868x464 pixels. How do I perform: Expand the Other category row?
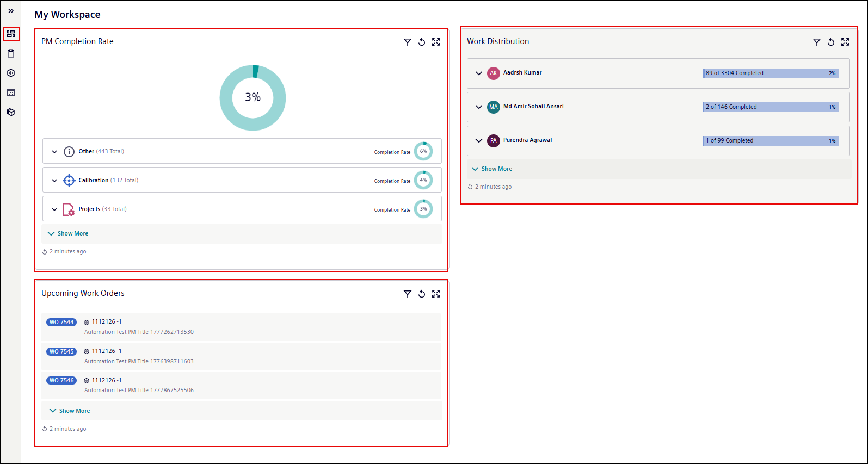pyautogui.click(x=54, y=152)
